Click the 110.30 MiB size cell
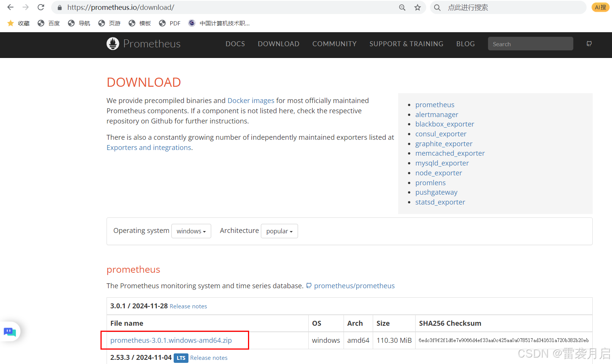 click(x=394, y=340)
